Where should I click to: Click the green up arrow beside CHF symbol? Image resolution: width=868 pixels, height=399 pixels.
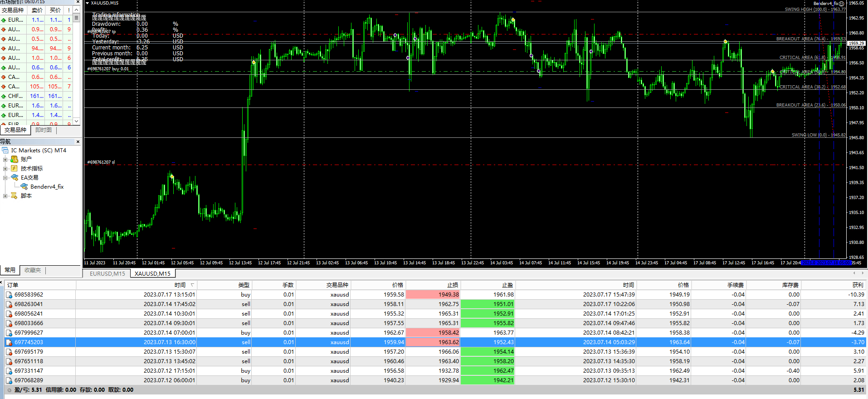(x=4, y=96)
